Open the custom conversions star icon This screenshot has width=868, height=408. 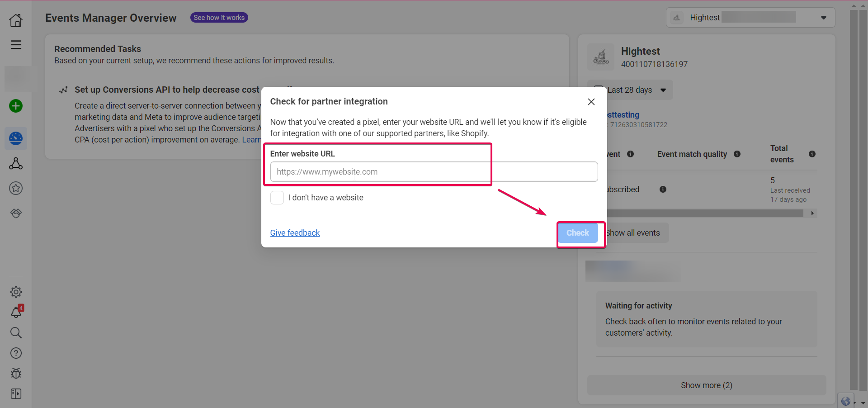pos(16,188)
